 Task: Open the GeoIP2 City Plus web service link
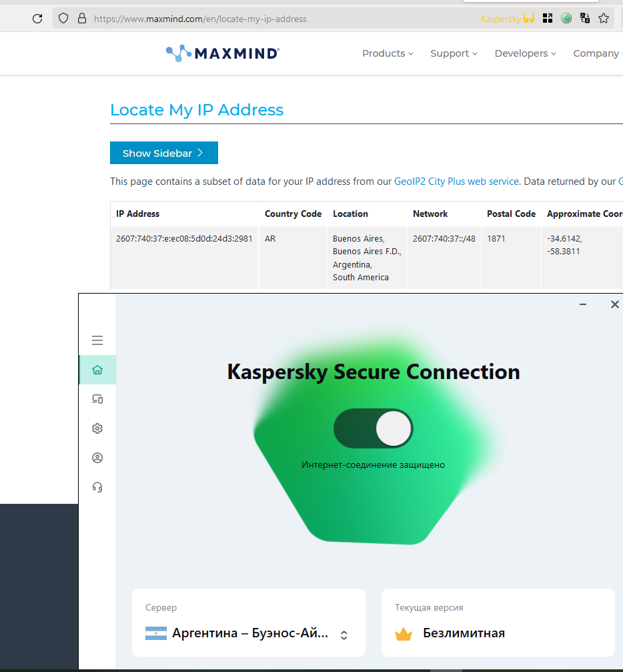click(456, 182)
